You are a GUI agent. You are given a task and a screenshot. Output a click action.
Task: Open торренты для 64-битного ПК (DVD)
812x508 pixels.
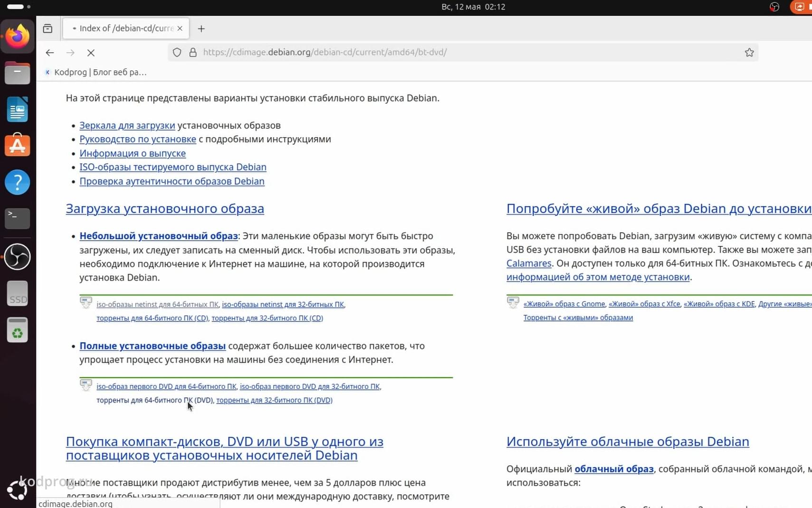[x=155, y=400]
